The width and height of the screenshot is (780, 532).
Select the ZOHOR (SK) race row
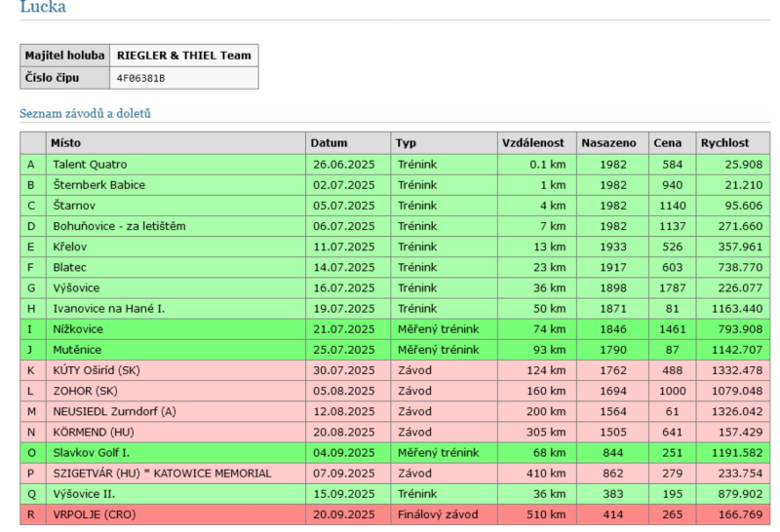pyautogui.click(x=86, y=391)
